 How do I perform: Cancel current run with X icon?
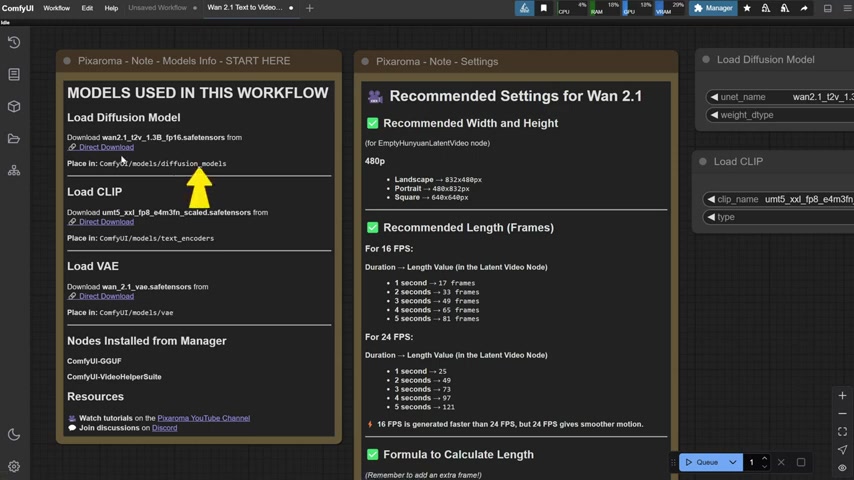[x=781, y=462]
